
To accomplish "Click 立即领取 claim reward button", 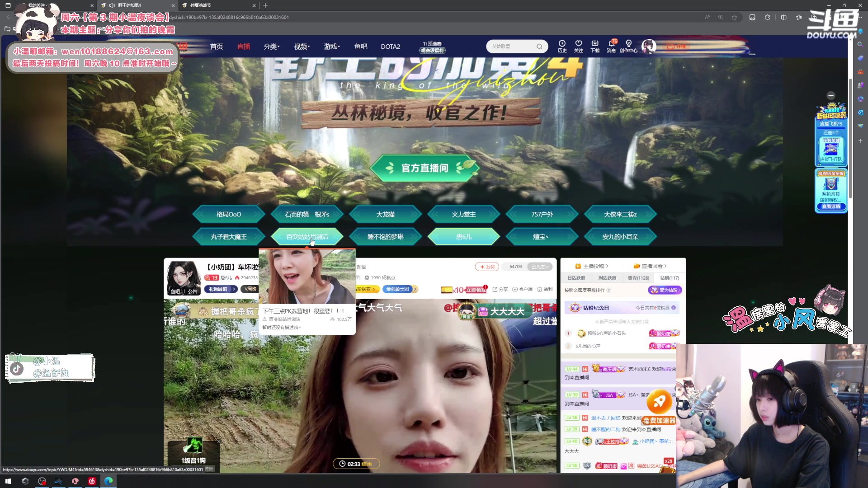I will click(476, 290).
